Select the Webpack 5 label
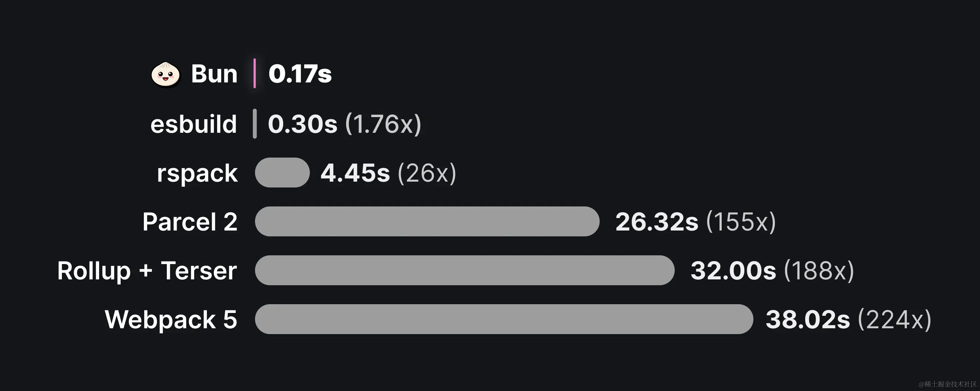This screenshot has width=980, height=391. (171, 320)
